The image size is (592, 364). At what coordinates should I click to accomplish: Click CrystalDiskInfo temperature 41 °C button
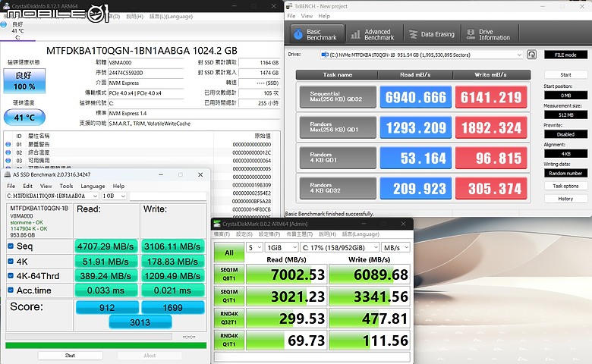coord(24,118)
